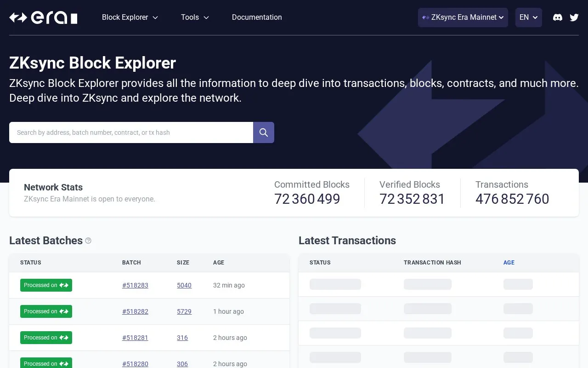The height and width of the screenshot is (368, 588).
Task: Click the '32 min ago' age cell
Action: 229,285
